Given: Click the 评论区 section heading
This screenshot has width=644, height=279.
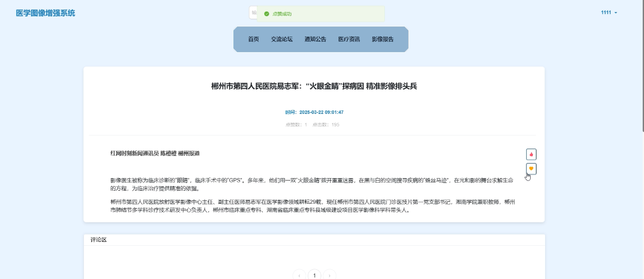Looking at the screenshot, I should (x=98, y=239).
